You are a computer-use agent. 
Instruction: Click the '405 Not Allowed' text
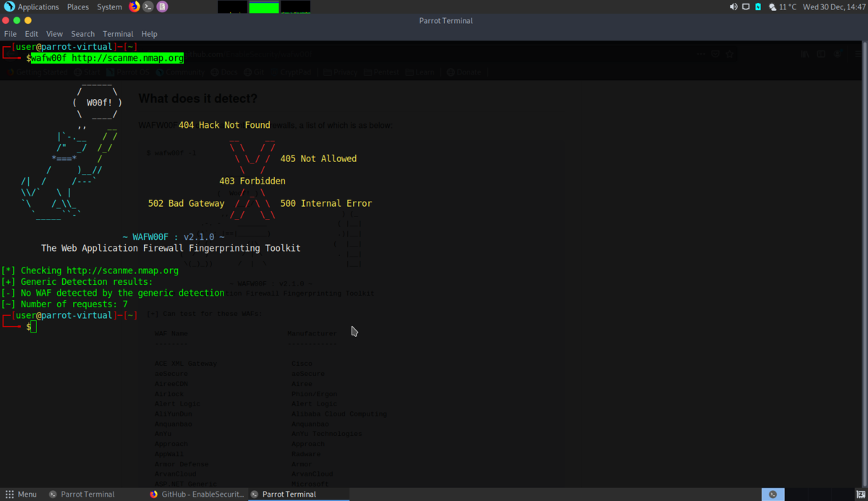318,158
